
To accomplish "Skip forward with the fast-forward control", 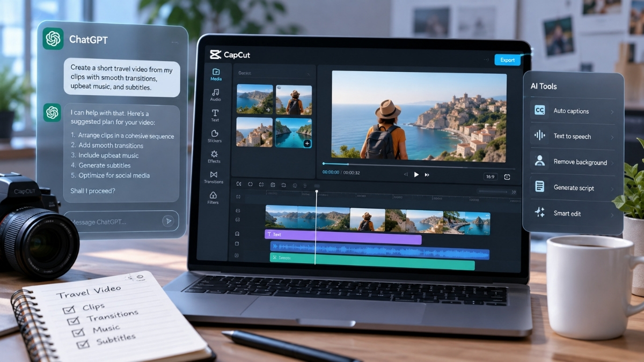I will (x=427, y=174).
